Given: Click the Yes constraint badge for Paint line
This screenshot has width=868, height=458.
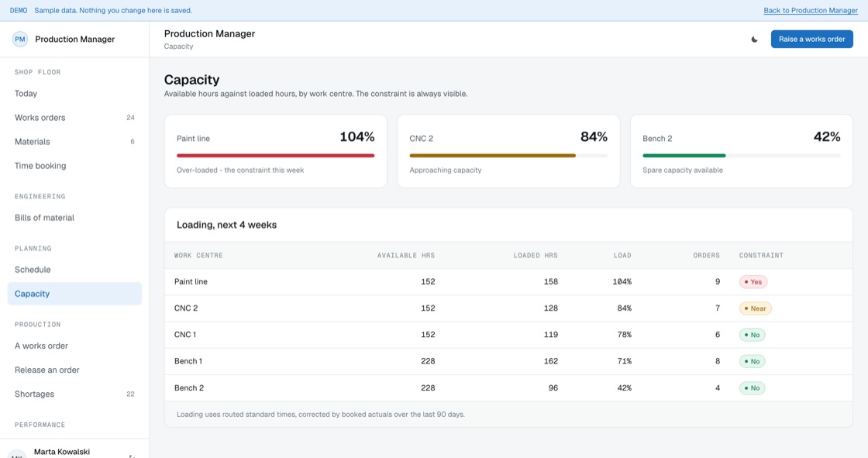Looking at the screenshot, I should point(753,282).
